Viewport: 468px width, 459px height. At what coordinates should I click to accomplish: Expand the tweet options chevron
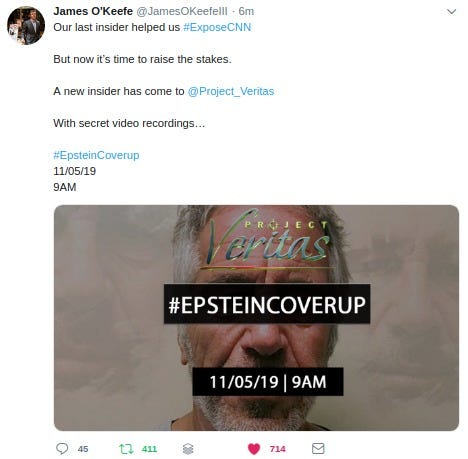tap(451, 12)
